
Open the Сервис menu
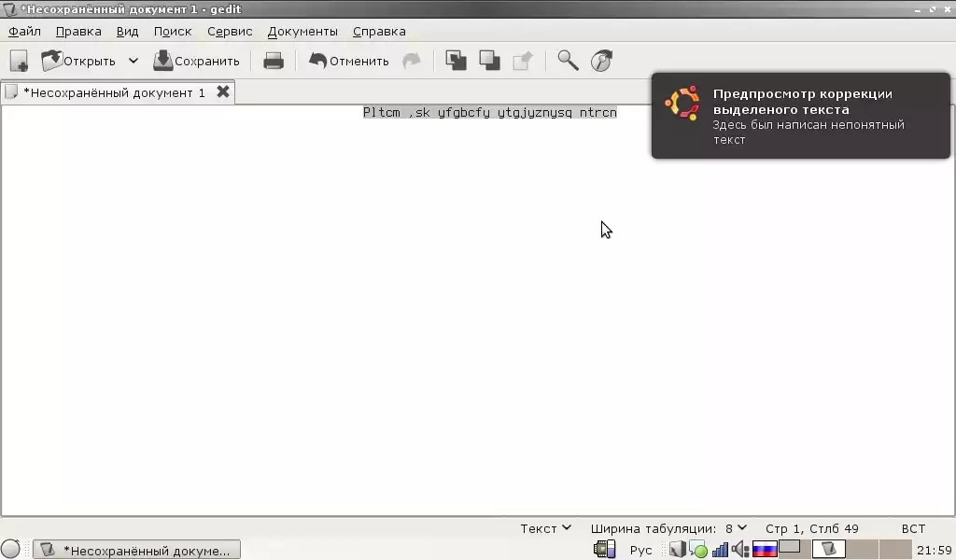[x=230, y=31]
